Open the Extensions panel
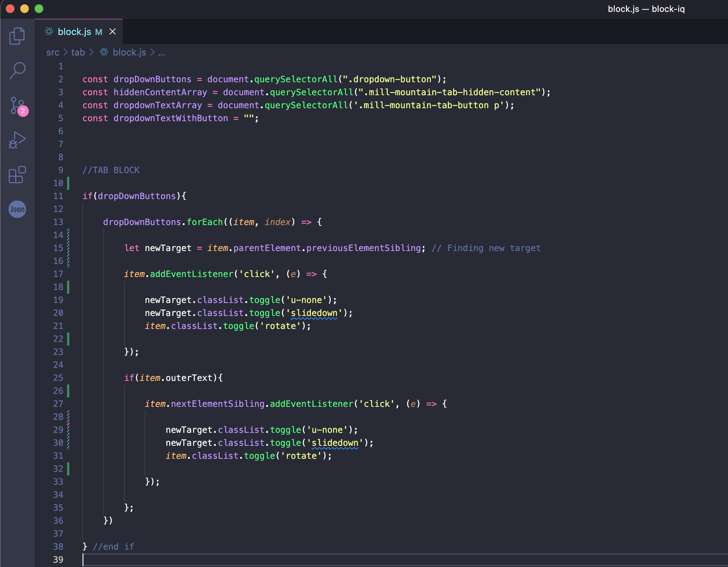The image size is (728, 567). [17, 175]
